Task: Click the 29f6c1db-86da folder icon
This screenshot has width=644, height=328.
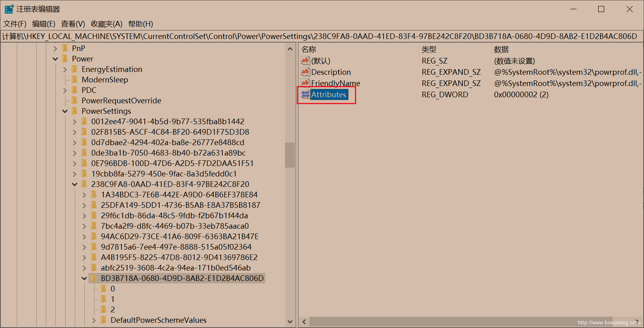Action: 94,215
